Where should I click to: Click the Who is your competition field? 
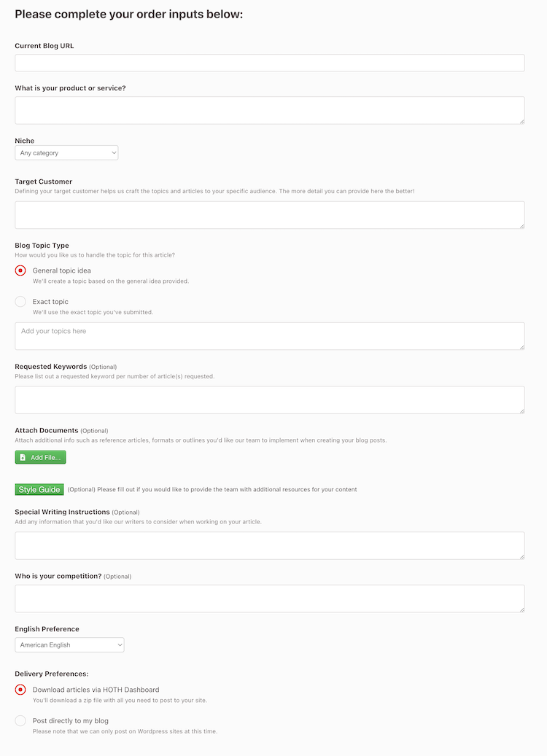[x=270, y=599]
